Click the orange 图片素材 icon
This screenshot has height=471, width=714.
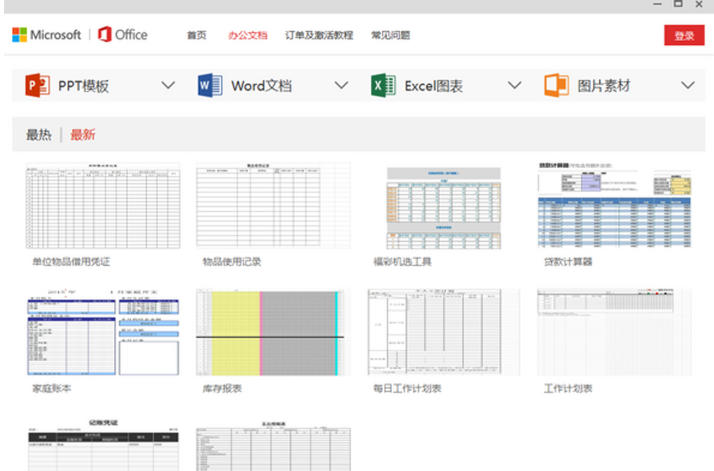556,86
